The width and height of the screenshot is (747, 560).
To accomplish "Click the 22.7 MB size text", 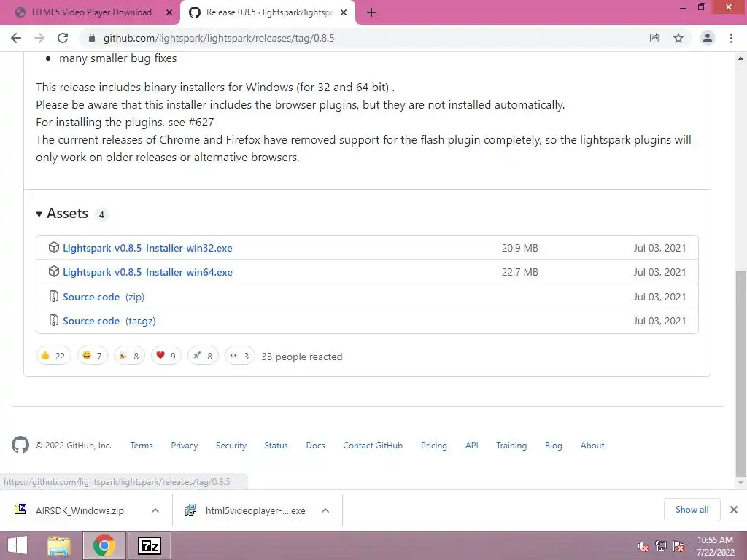I will (x=519, y=273).
